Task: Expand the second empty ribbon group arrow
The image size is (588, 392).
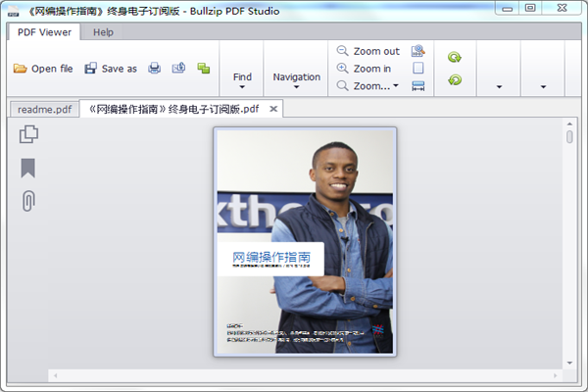Action: tap(543, 87)
